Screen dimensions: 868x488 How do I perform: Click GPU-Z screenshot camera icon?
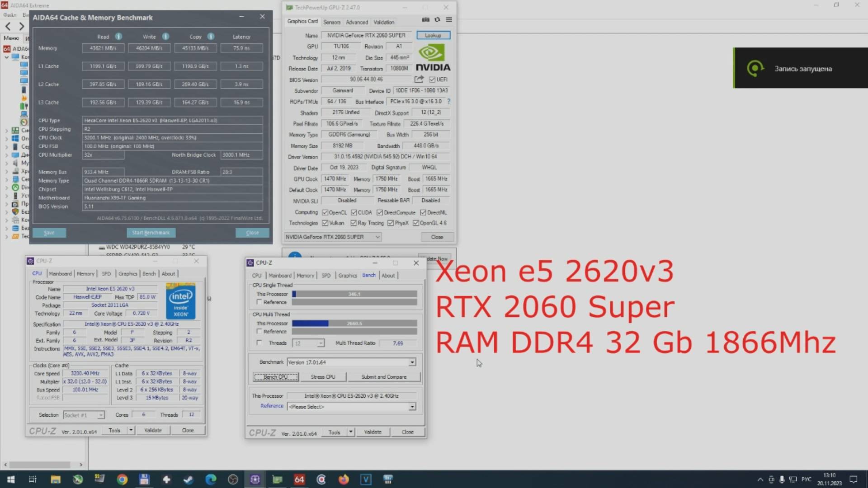[425, 20]
